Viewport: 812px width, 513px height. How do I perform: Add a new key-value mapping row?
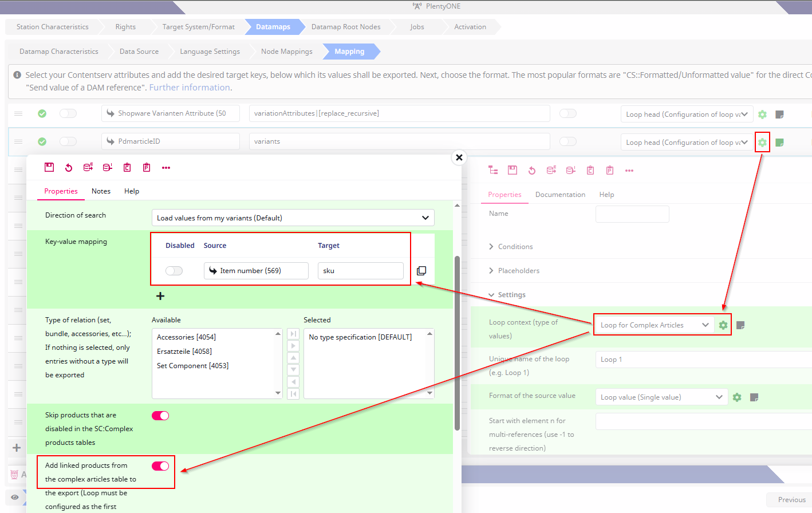(x=160, y=296)
